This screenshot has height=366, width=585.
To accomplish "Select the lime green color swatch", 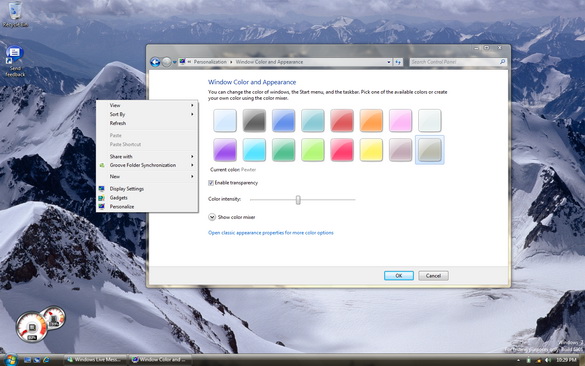I will pos(313,150).
